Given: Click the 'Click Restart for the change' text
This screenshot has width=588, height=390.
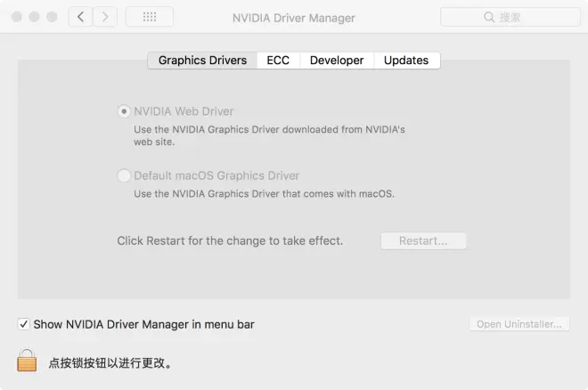Looking at the screenshot, I should coord(230,241).
